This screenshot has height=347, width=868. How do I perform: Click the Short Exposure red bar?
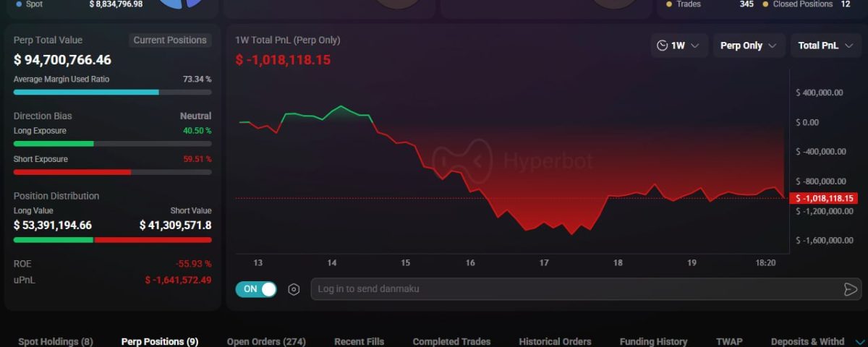72,172
